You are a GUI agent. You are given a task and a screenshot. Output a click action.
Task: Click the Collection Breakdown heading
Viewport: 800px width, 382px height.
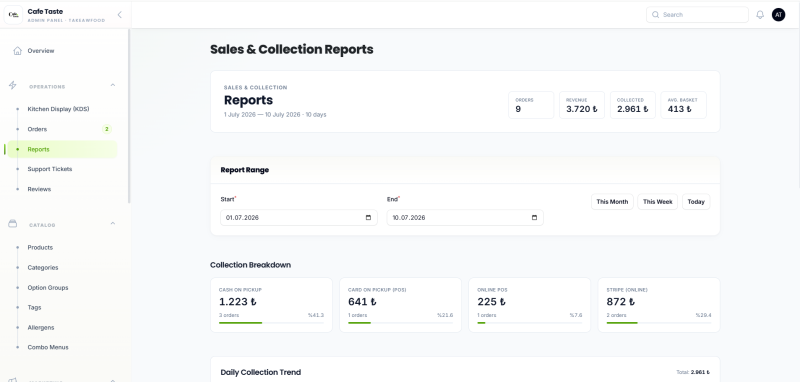point(251,265)
